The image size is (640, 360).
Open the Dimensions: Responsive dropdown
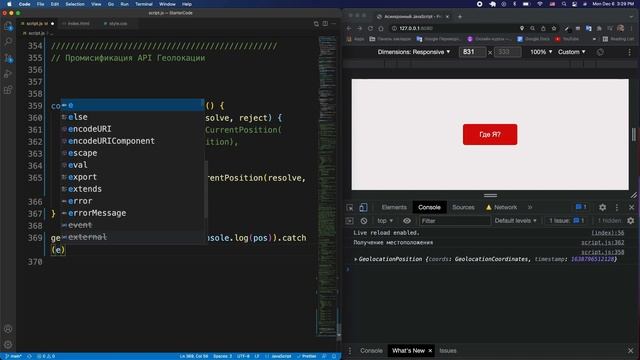tap(413, 52)
